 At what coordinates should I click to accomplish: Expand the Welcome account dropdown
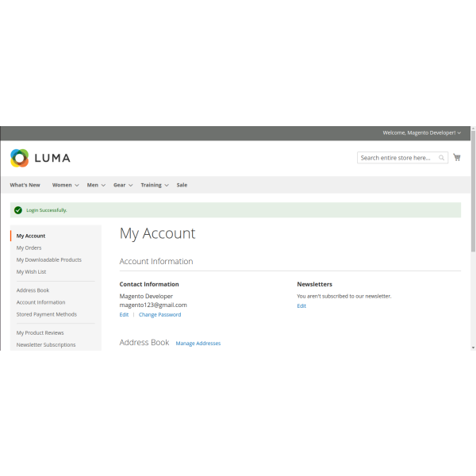click(421, 132)
